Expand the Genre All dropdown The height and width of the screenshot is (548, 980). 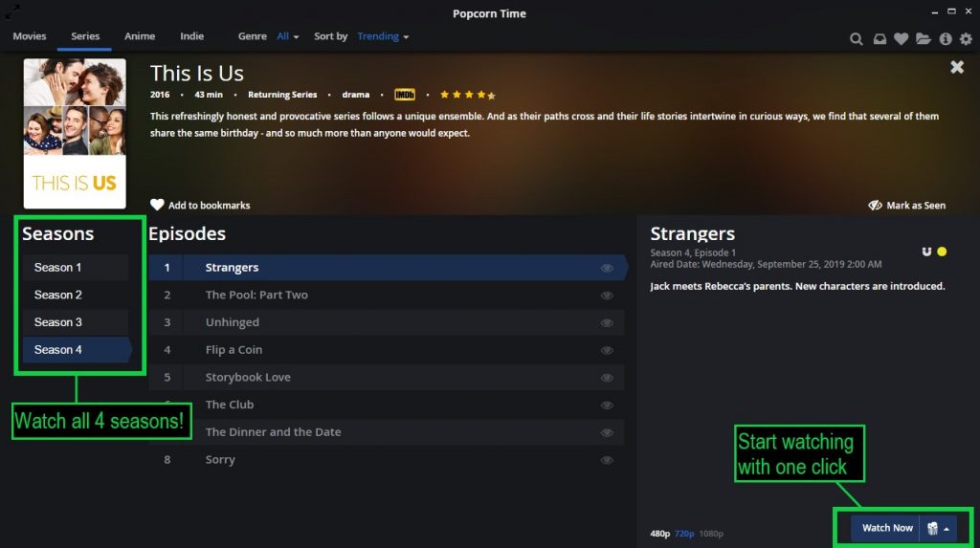[x=287, y=36]
